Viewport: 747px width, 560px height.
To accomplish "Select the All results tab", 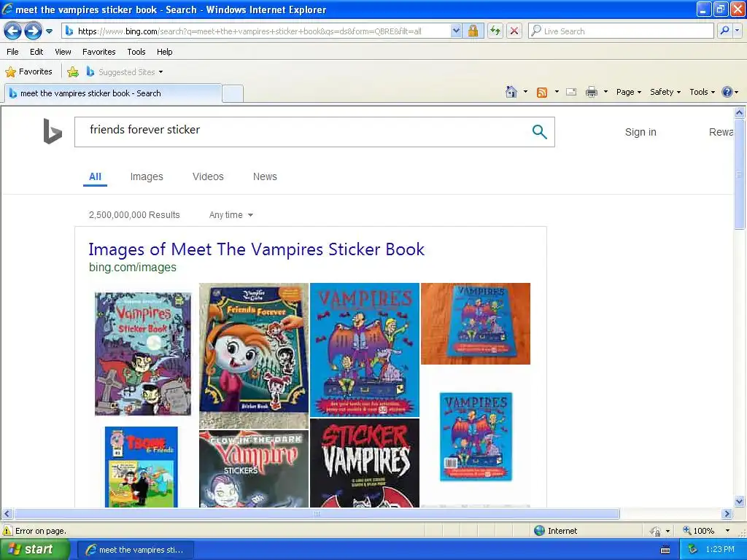I will 95,176.
